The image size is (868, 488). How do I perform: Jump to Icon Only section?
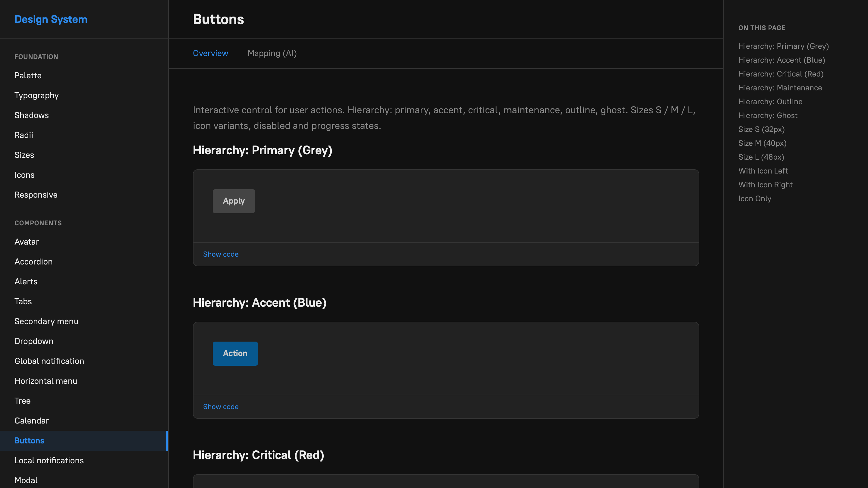click(x=755, y=199)
